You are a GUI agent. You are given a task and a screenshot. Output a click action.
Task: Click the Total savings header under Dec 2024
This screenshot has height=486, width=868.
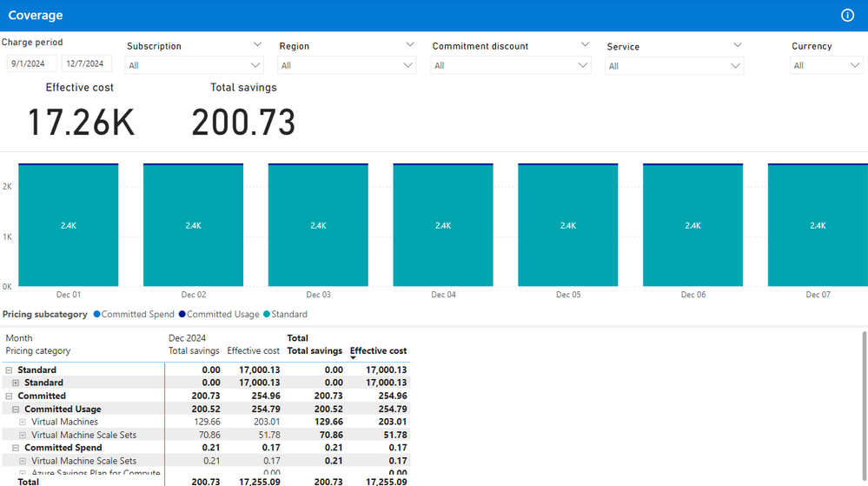click(x=194, y=351)
